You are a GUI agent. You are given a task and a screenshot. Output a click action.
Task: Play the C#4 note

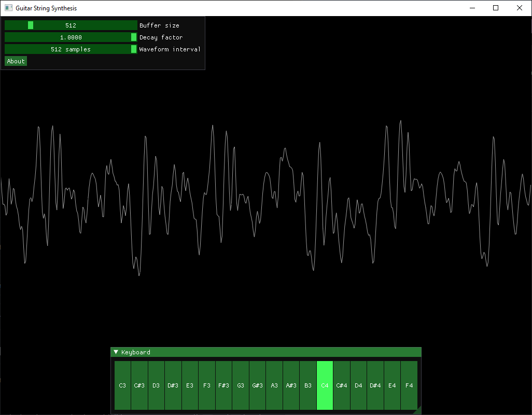coord(342,385)
